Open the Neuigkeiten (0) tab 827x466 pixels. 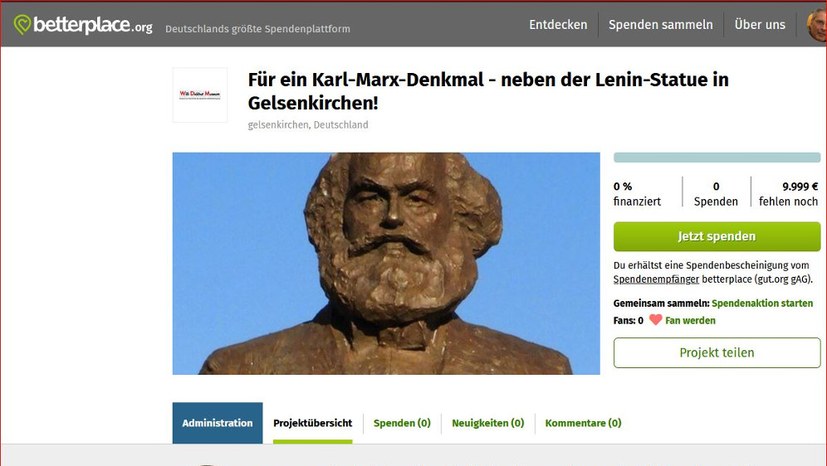tap(488, 423)
